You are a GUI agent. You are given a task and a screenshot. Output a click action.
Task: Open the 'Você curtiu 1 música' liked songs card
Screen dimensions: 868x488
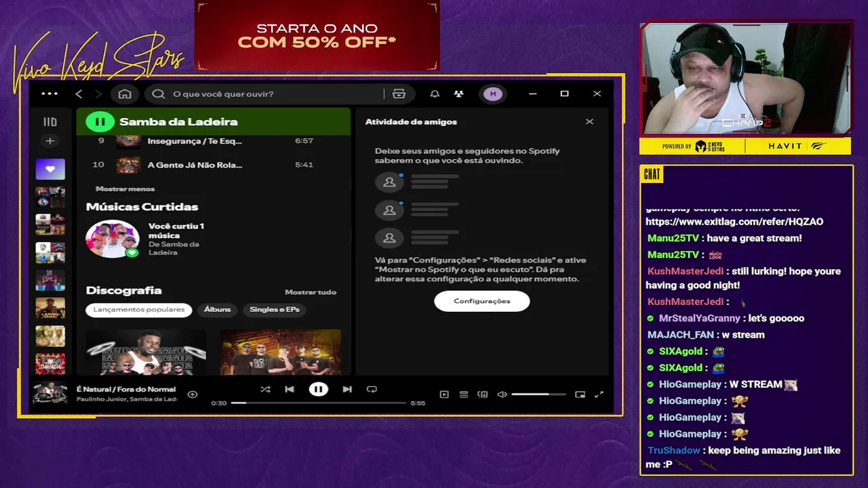coord(146,239)
